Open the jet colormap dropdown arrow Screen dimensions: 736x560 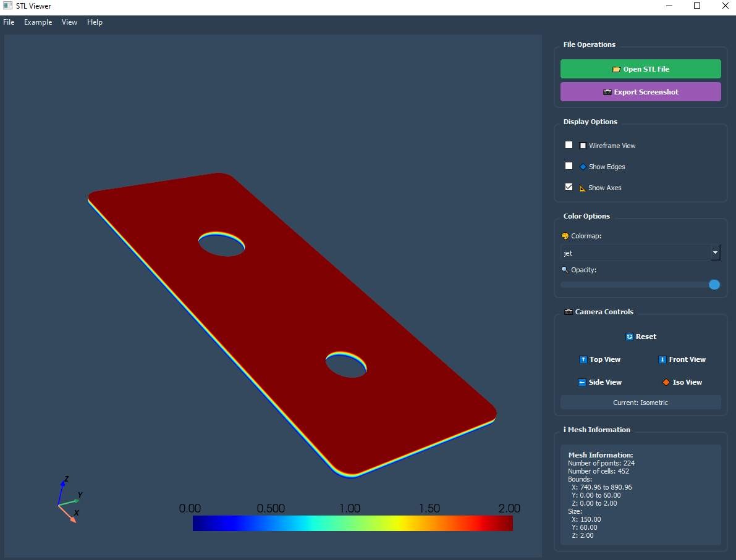[715, 253]
